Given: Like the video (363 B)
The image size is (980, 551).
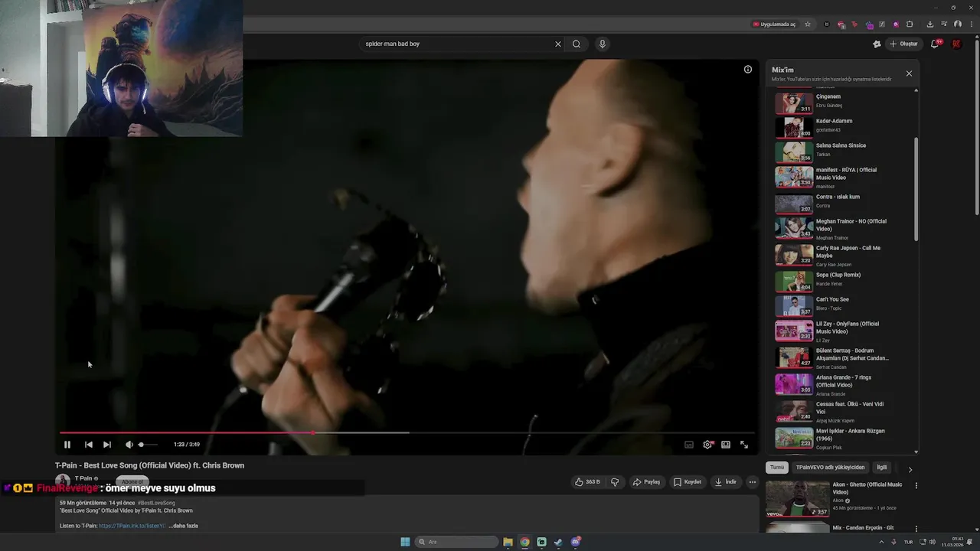Looking at the screenshot, I should [x=587, y=482].
